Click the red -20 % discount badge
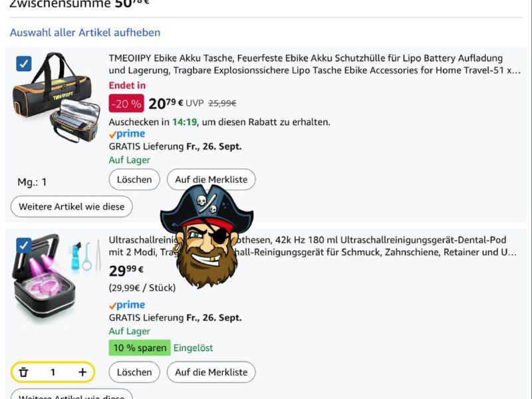 pos(126,104)
